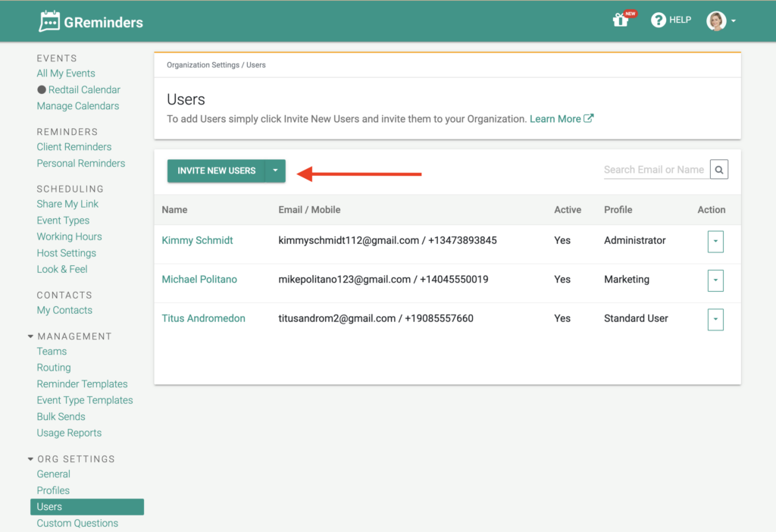The height and width of the screenshot is (532, 776).
Task: Open action dropdown for Titus Andromedon
Action: point(715,319)
